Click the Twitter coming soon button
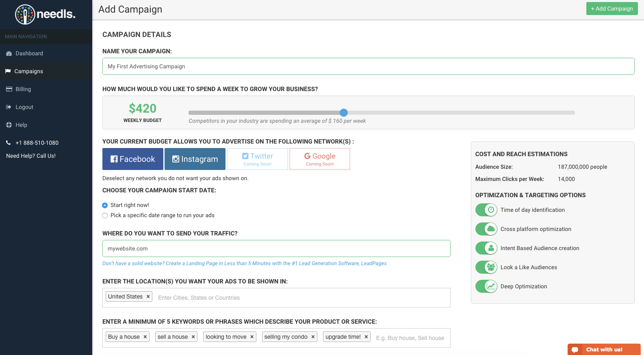The width and height of the screenshot is (644, 355). click(258, 159)
